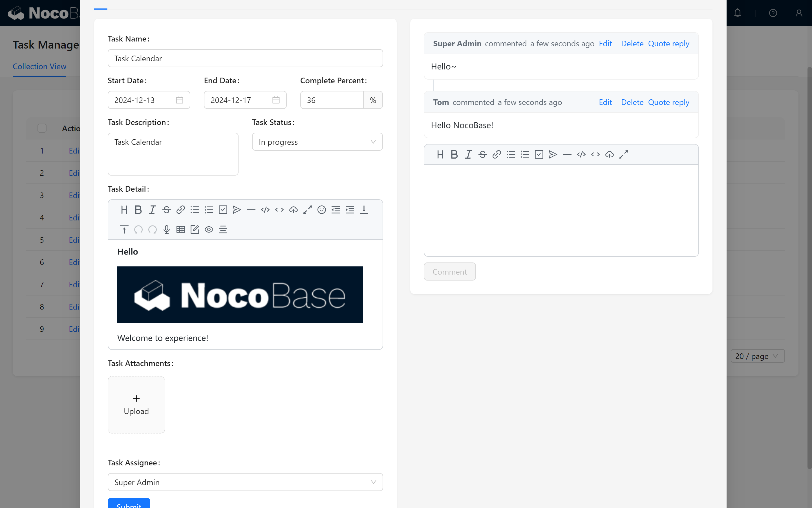Viewport: 812px width, 508px height.
Task: Insert task checklist in Task Detail editor
Action: [x=223, y=210]
